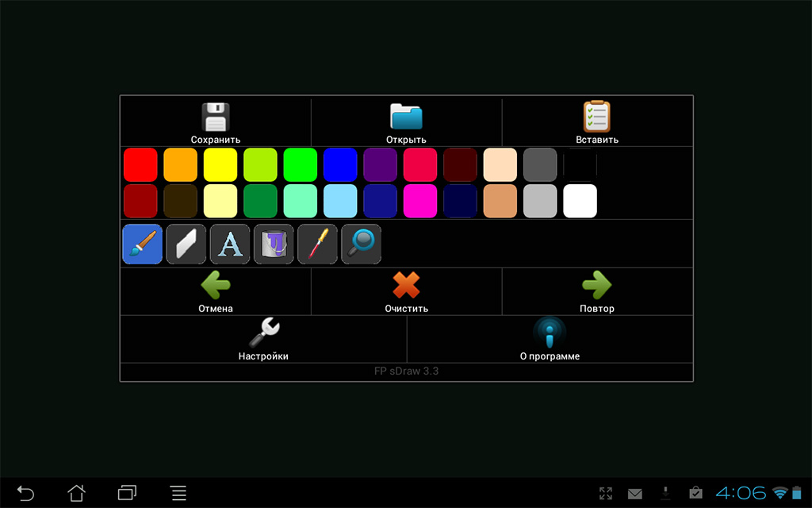Open О программе info screen

(x=550, y=339)
